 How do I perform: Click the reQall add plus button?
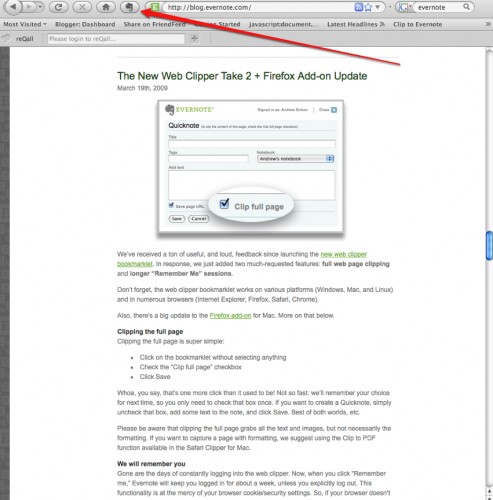194,39
